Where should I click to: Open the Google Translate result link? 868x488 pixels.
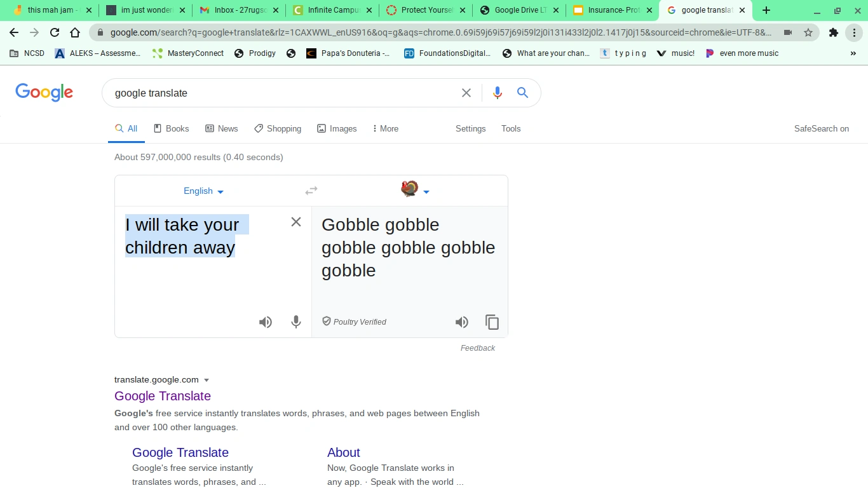tap(163, 396)
